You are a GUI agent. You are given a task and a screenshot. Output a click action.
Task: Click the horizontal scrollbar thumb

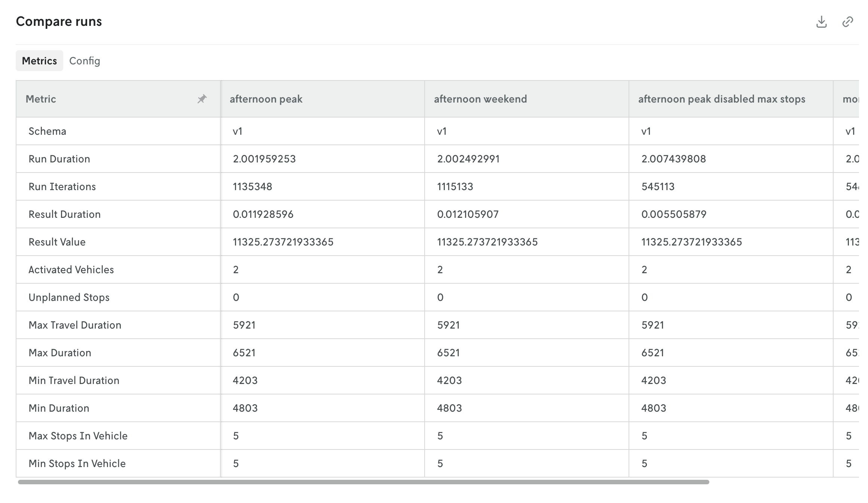[363, 482]
